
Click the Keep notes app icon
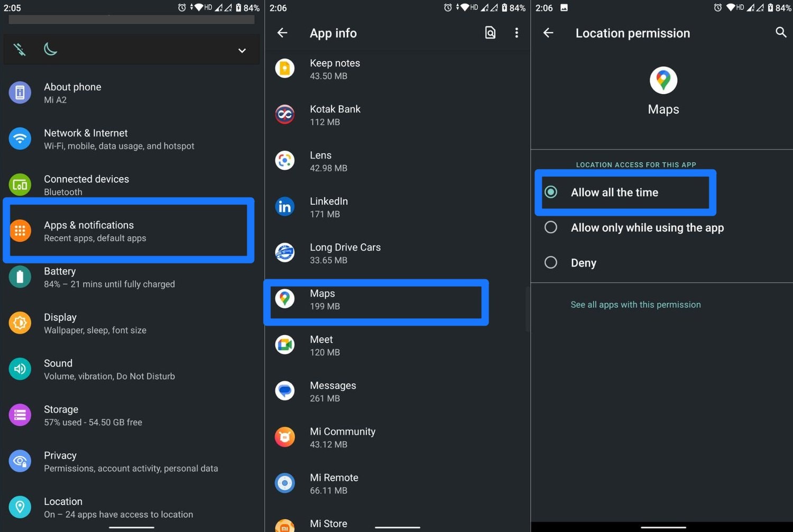point(285,68)
